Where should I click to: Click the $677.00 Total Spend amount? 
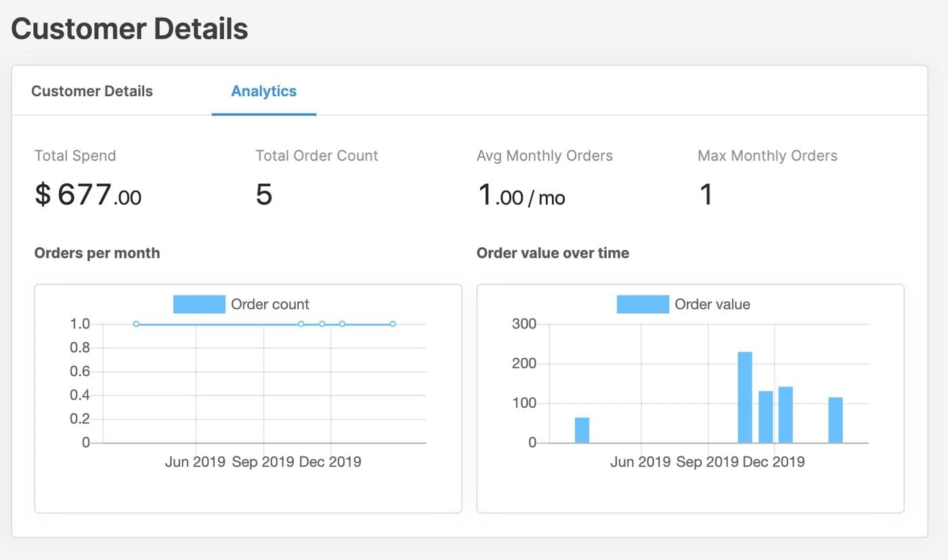tap(88, 196)
